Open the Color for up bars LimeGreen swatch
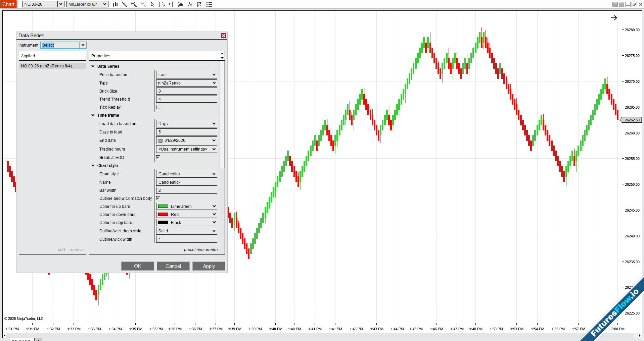The width and height of the screenshot is (644, 341). [187, 207]
